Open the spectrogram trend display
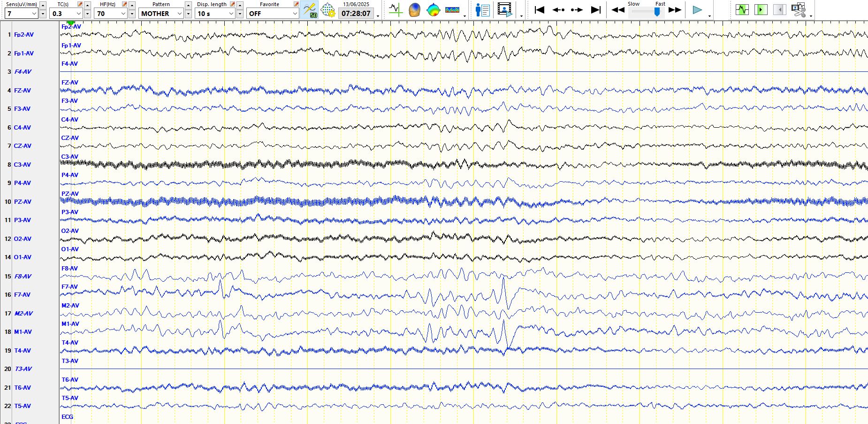 452,9
